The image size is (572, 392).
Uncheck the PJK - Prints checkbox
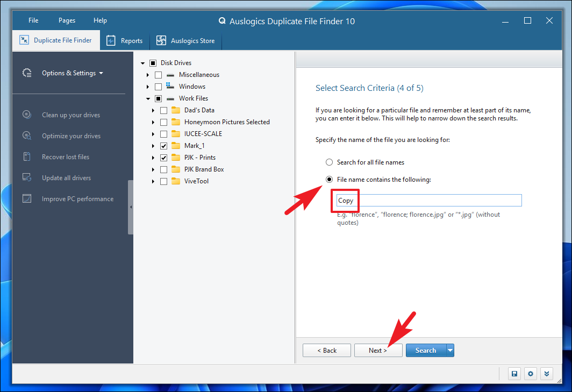click(164, 158)
